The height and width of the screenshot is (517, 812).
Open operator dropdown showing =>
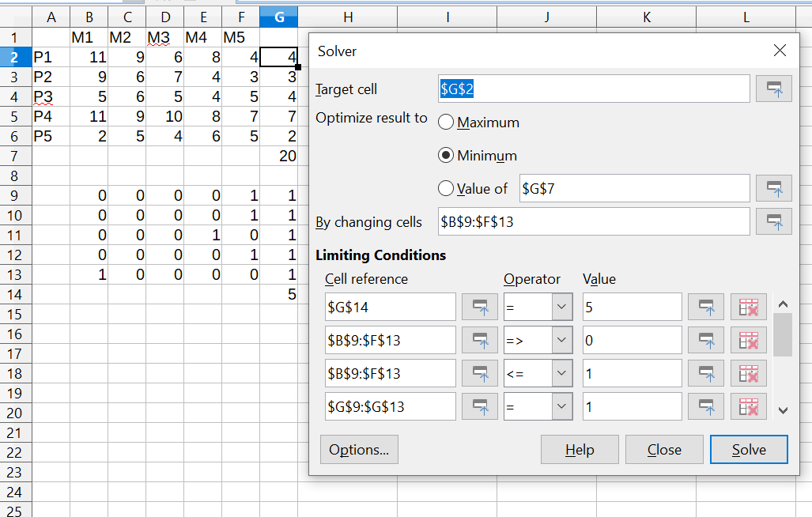point(562,340)
